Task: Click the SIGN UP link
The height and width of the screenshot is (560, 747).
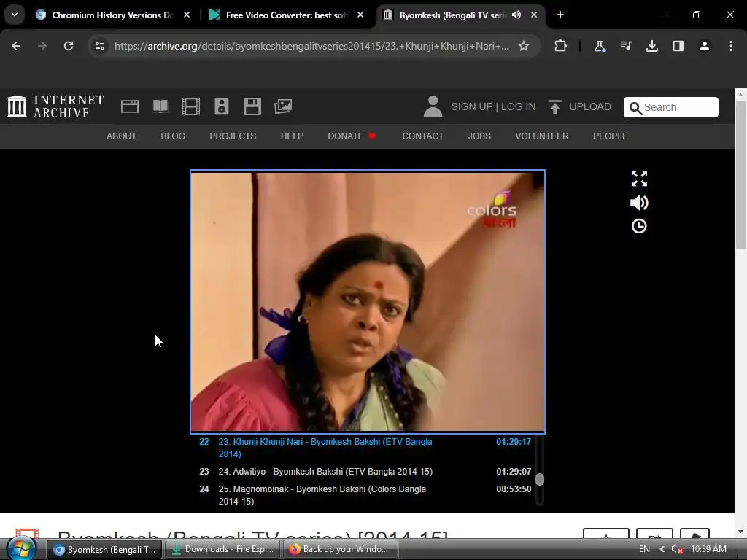Action: (472, 106)
